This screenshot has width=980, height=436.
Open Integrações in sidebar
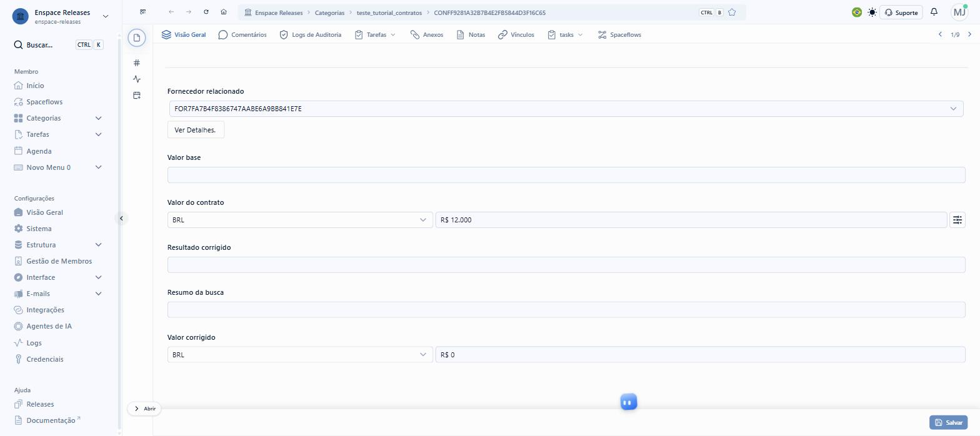45,310
